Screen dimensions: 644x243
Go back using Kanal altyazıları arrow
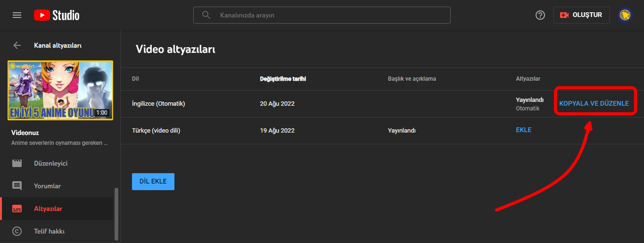point(17,45)
